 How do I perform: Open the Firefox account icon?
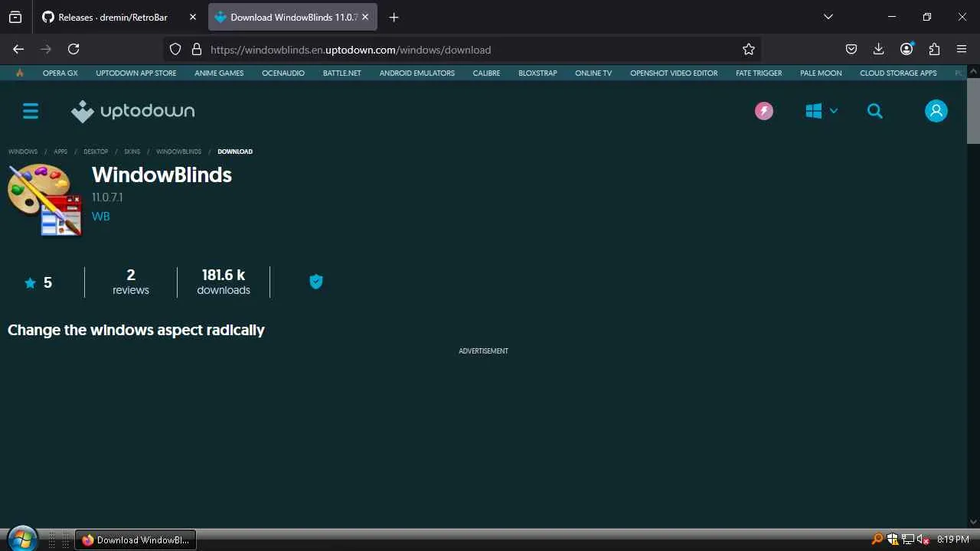point(906,49)
